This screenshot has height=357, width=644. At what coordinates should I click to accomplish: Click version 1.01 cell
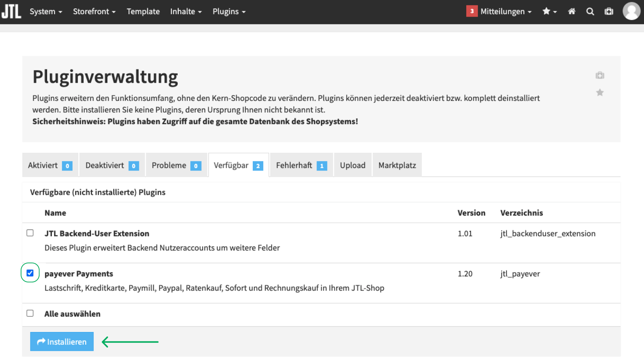click(465, 233)
